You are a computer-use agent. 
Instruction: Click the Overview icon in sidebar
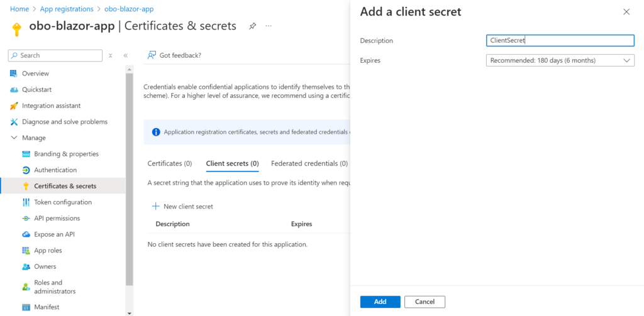tap(14, 74)
